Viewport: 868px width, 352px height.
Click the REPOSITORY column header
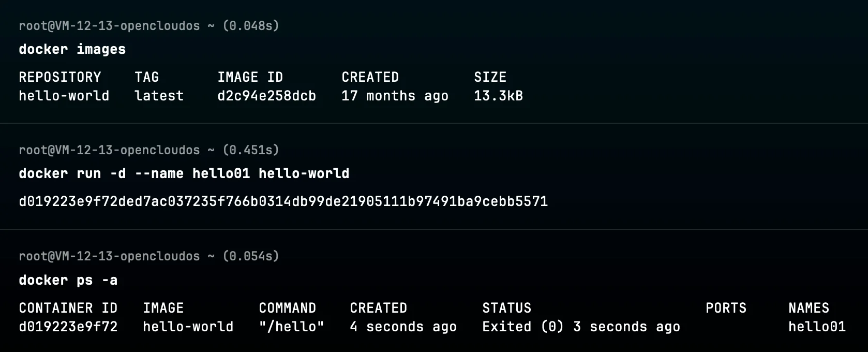coord(59,77)
